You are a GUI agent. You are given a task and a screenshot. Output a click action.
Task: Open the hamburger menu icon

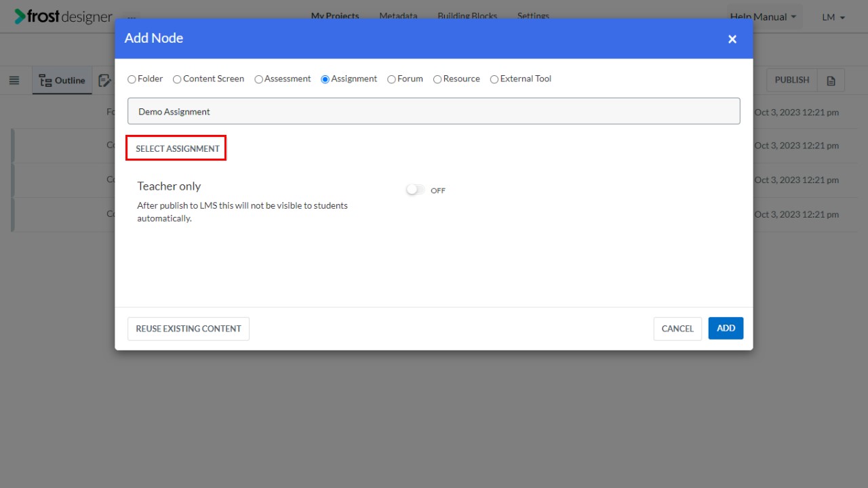click(x=14, y=80)
